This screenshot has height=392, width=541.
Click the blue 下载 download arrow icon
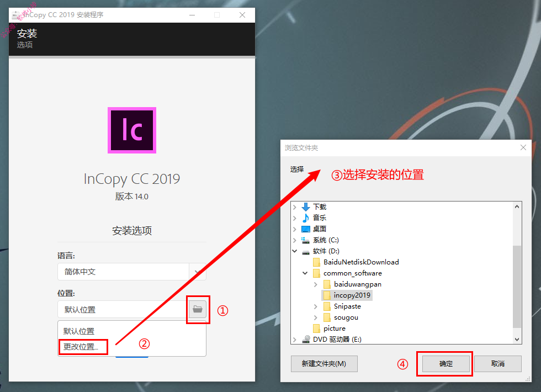(x=306, y=207)
